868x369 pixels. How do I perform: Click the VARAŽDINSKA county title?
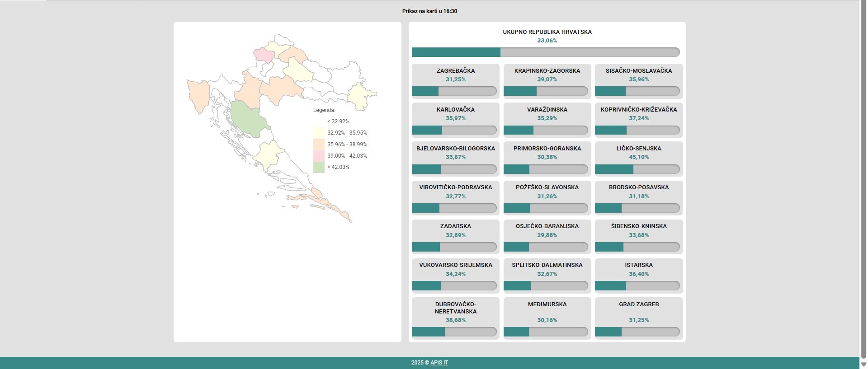(547, 110)
